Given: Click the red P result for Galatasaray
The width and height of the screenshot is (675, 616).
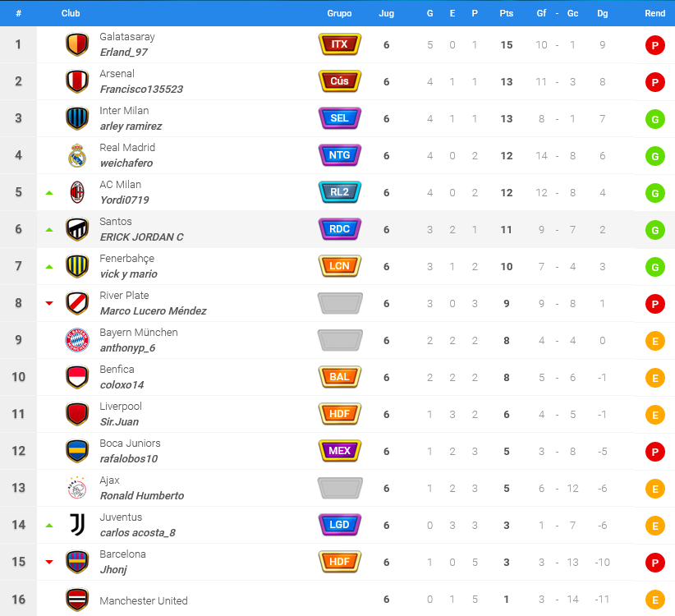Looking at the screenshot, I should click(654, 45).
